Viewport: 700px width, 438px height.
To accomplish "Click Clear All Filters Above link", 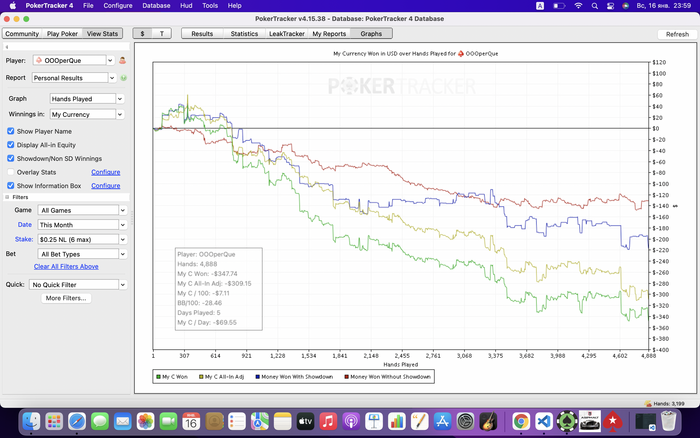I will coord(66,267).
